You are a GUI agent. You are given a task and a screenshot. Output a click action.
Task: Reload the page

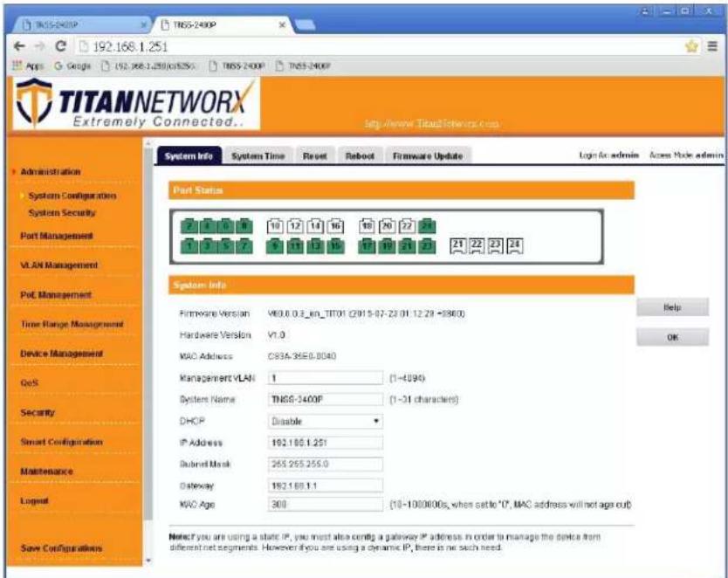click(x=60, y=46)
